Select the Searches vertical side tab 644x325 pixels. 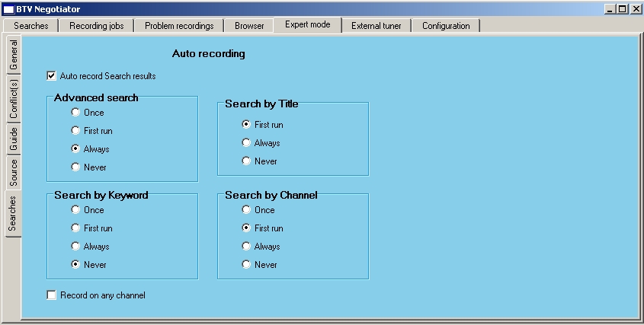pos(12,213)
